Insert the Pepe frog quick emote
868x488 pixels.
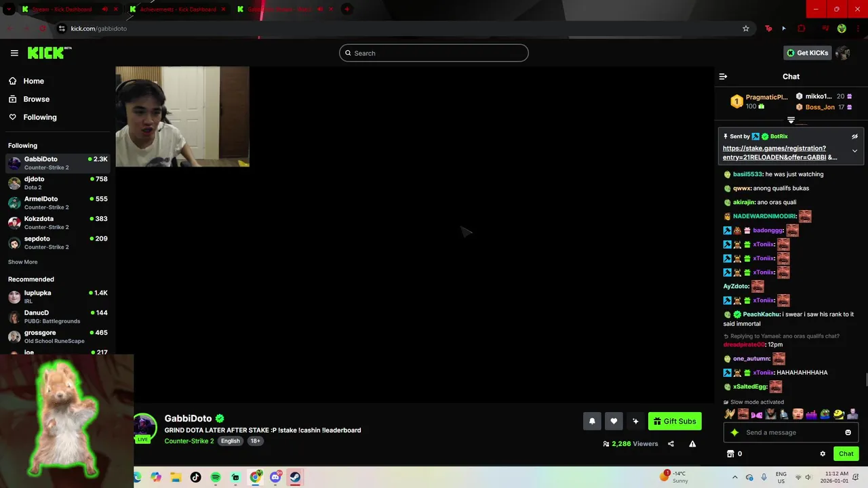coord(825,414)
